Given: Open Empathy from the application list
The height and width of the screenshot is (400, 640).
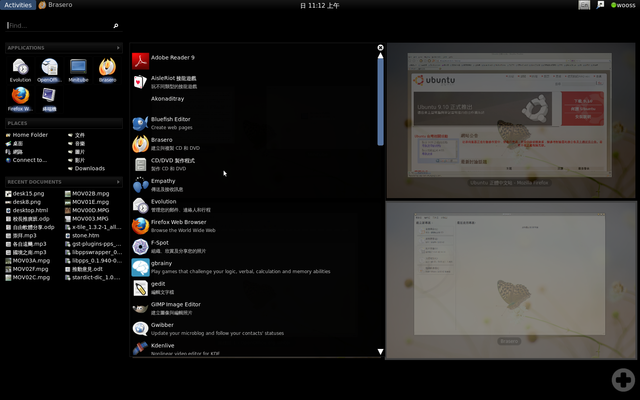Looking at the screenshot, I should click(158, 185).
